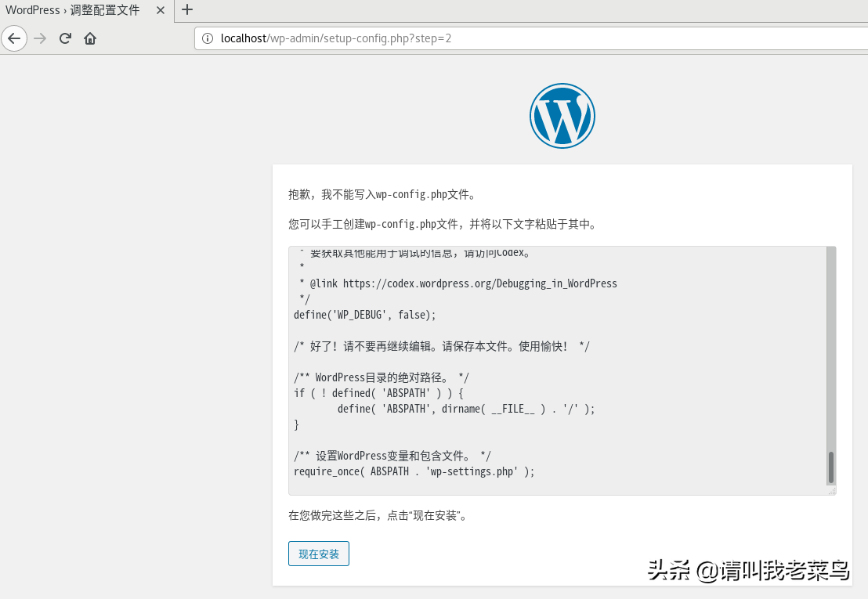
Task: Select the WordPress › 调整配置文件 tab
Action: [87, 10]
